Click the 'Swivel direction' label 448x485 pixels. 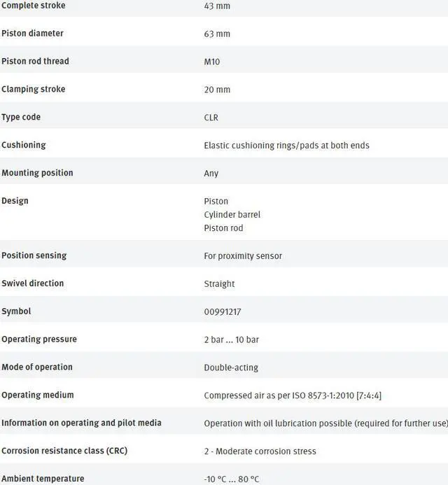click(33, 283)
